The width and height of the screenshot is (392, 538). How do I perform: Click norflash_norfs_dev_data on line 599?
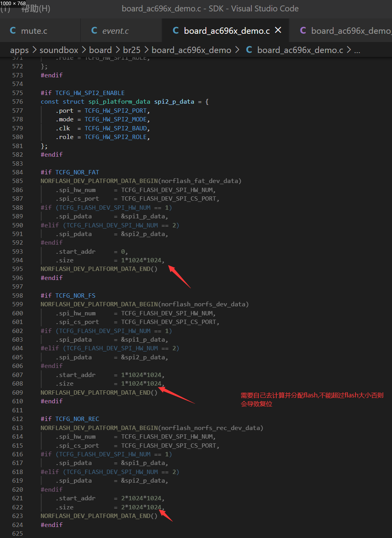click(203, 304)
